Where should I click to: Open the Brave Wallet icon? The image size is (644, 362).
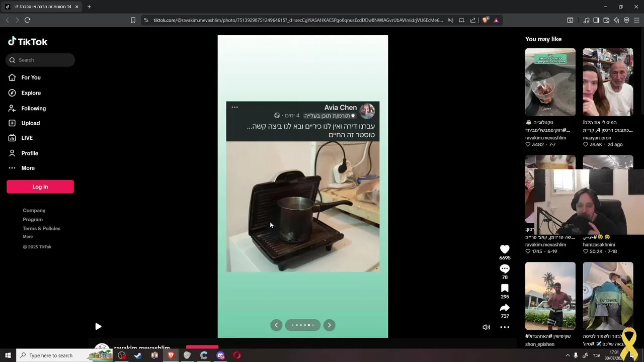click(606, 20)
